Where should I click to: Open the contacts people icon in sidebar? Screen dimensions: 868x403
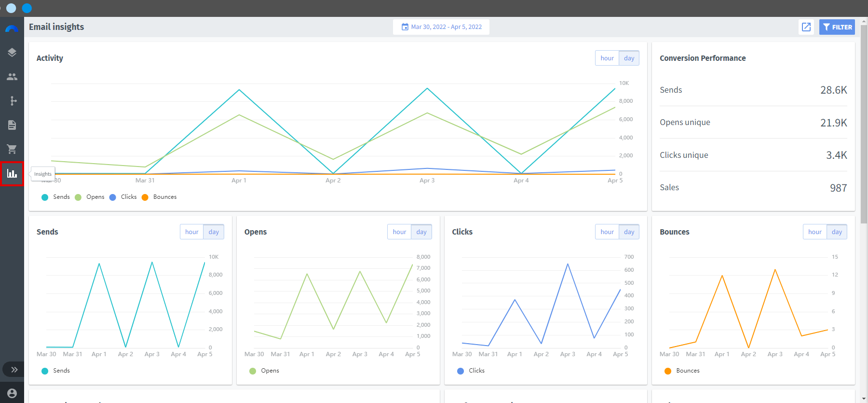[x=12, y=77]
